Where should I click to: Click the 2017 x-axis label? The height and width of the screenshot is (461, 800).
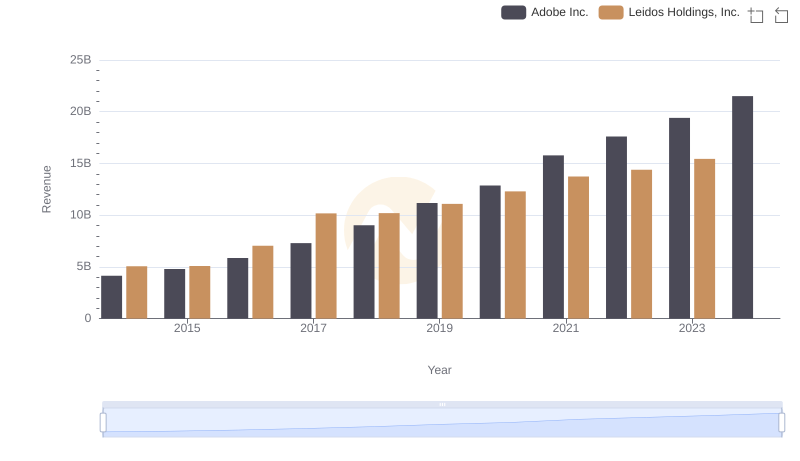pyautogui.click(x=313, y=328)
